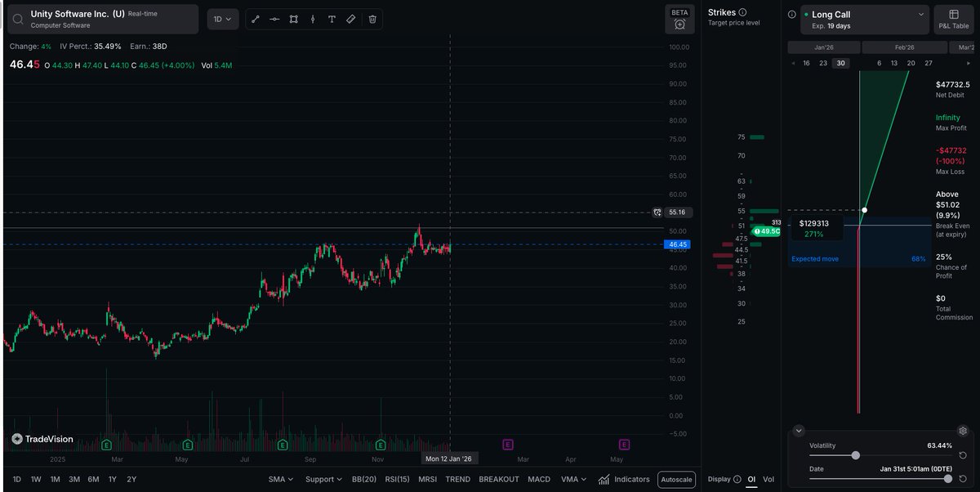Set chart range to 2Y
980x492 pixels.
click(x=131, y=480)
